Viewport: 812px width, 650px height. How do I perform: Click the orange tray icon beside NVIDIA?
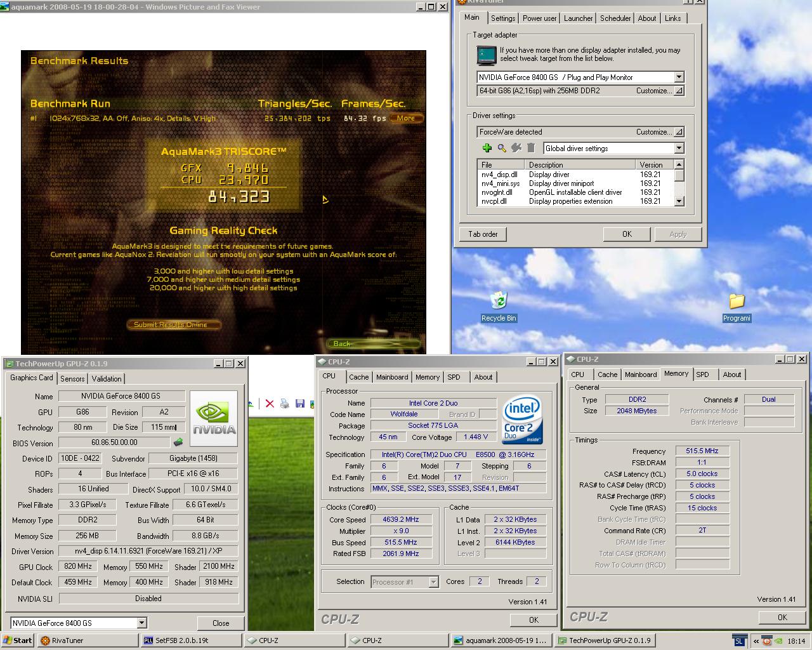click(x=766, y=641)
